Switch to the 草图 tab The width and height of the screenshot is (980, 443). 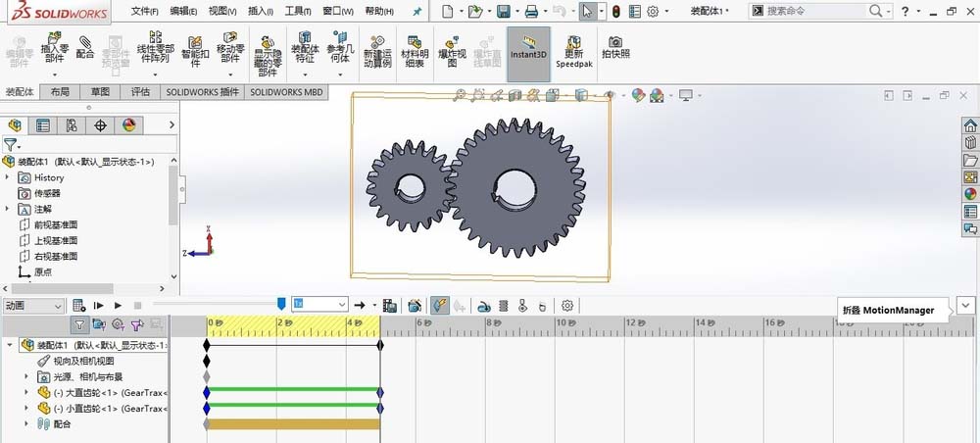point(100,92)
